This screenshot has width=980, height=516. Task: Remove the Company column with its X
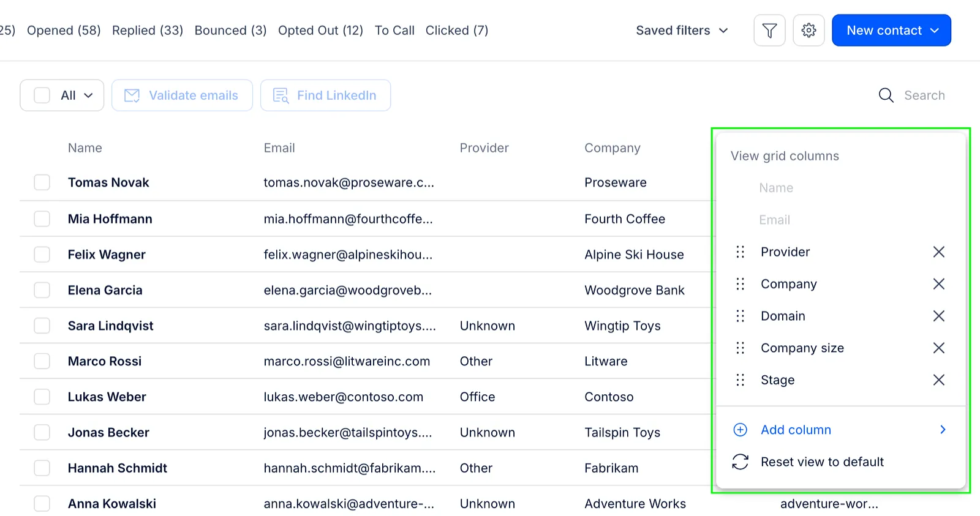click(938, 284)
